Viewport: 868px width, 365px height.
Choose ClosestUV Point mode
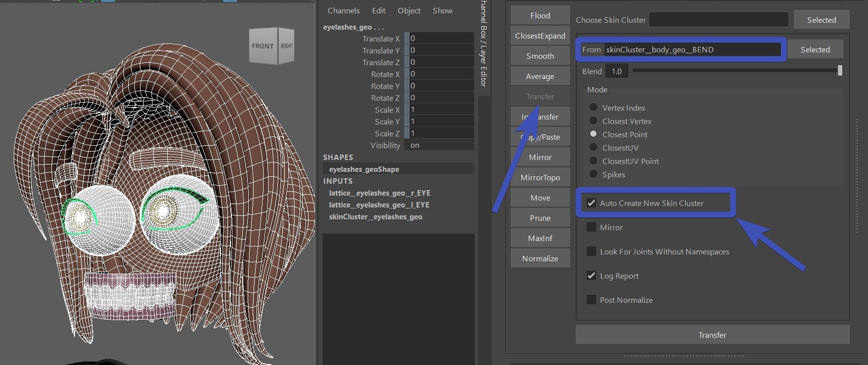(594, 161)
